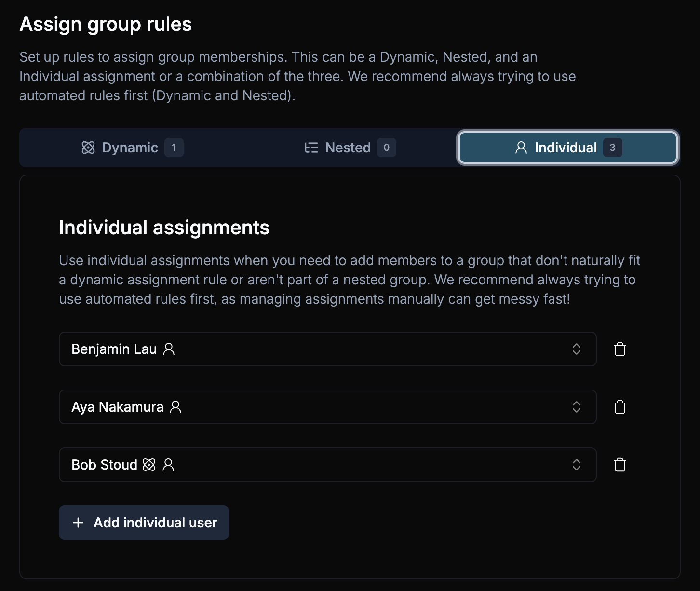Click the Nested tab tree icon
Viewport: 700px width, 591px height.
[311, 148]
